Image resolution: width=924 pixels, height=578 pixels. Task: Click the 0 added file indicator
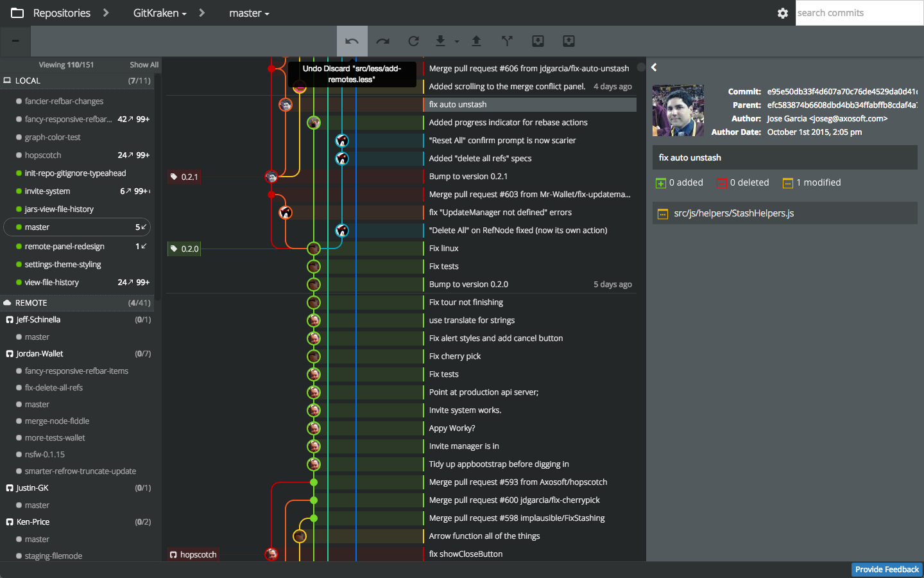pos(680,183)
